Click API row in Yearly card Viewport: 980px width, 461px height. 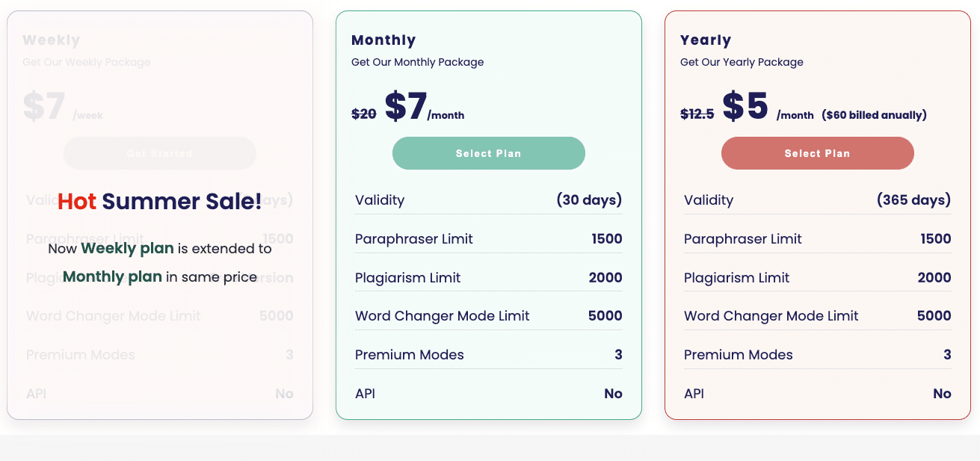click(x=818, y=394)
